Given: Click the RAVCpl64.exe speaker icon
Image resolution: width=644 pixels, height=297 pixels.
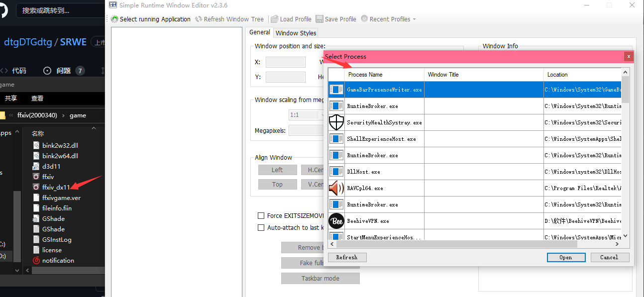Looking at the screenshot, I should pos(336,188).
